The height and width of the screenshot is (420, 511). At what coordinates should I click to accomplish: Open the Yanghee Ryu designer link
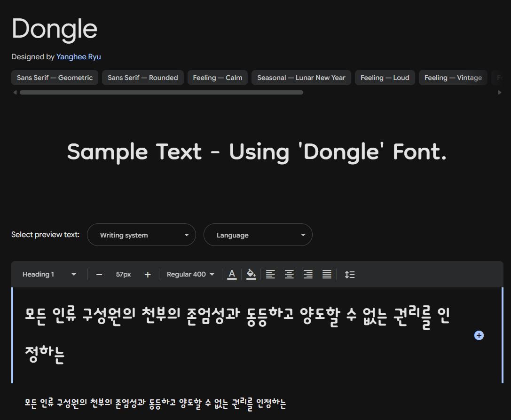79,57
